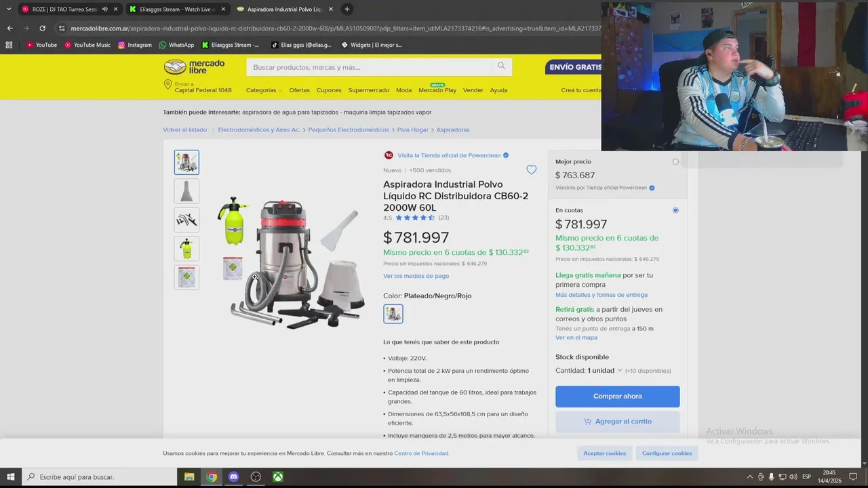
Task: Open Moda menu item
Action: click(403, 90)
